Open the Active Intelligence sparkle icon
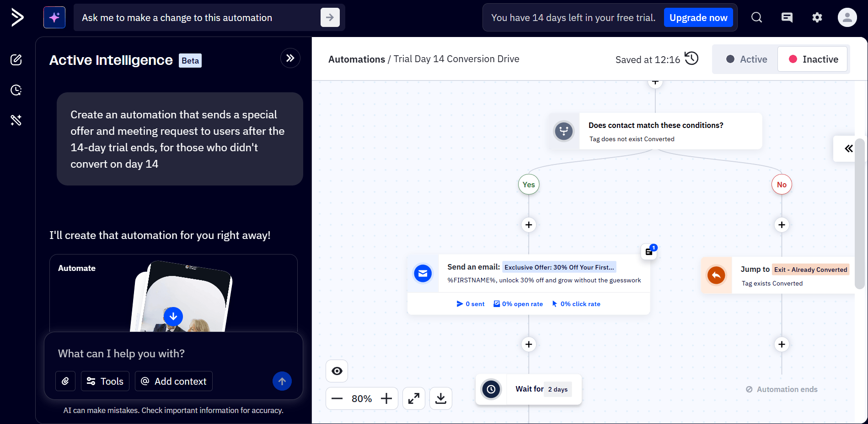 pyautogui.click(x=54, y=17)
